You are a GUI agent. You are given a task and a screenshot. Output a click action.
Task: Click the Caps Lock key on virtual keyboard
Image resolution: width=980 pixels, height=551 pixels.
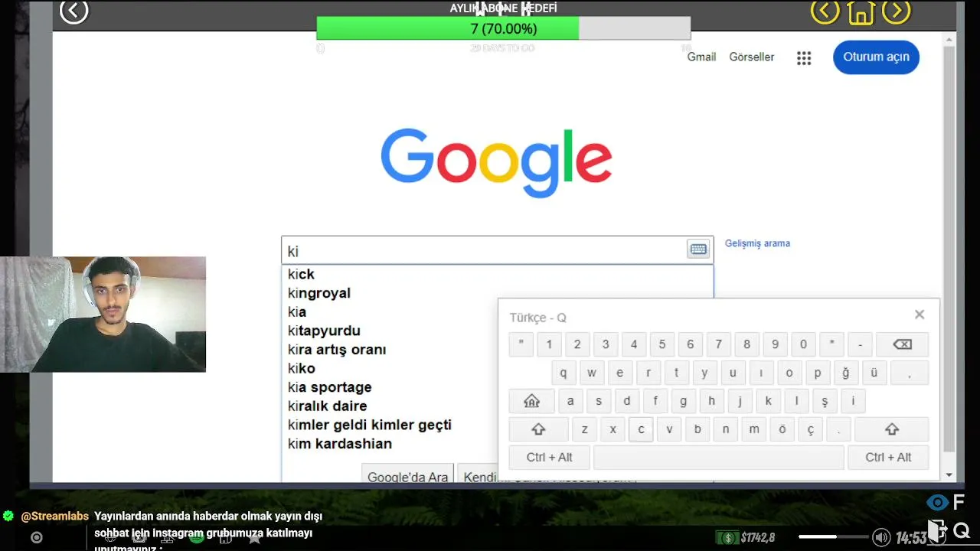coord(531,401)
